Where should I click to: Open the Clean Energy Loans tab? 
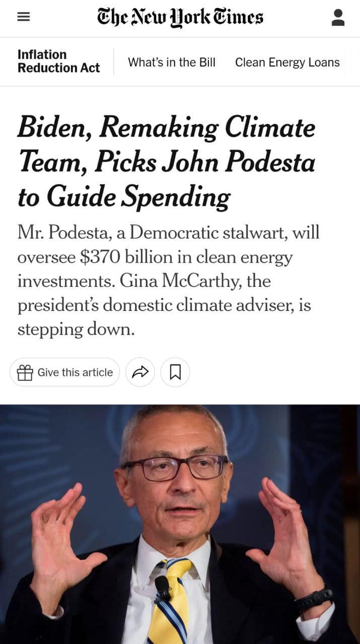point(287,62)
